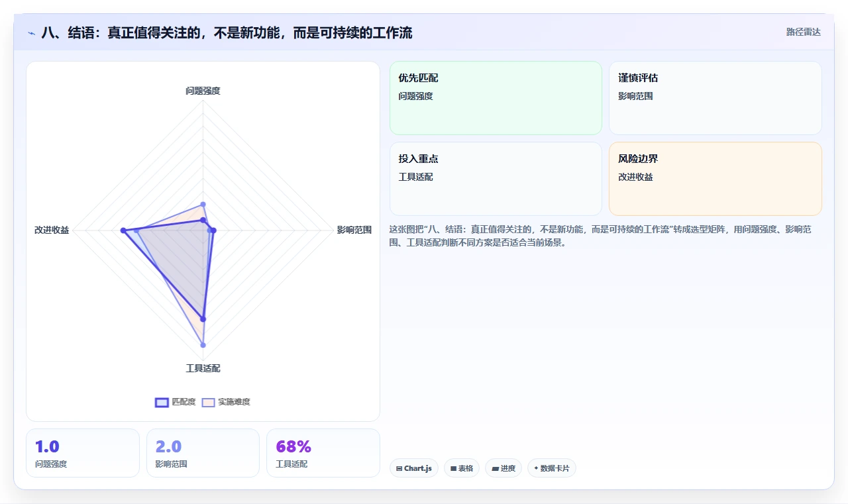The height and width of the screenshot is (504, 848).
Task: Click 改进收益 text in 风险边界 card
Action: 635,177
